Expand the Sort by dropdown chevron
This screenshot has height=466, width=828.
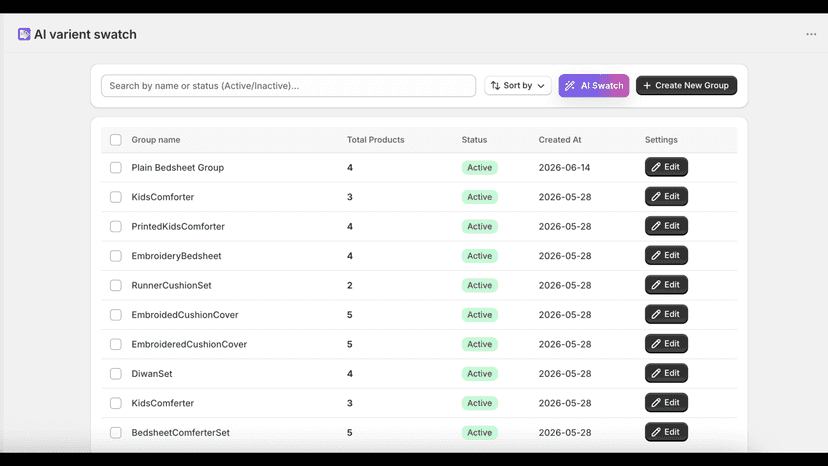[541, 86]
